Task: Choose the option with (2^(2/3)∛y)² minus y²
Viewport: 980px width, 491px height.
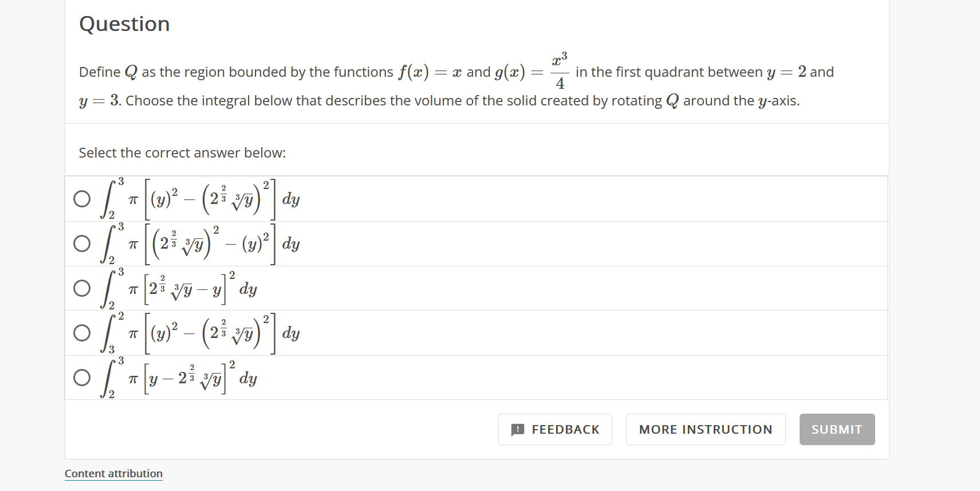Action: pyautogui.click(x=81, y=243)
